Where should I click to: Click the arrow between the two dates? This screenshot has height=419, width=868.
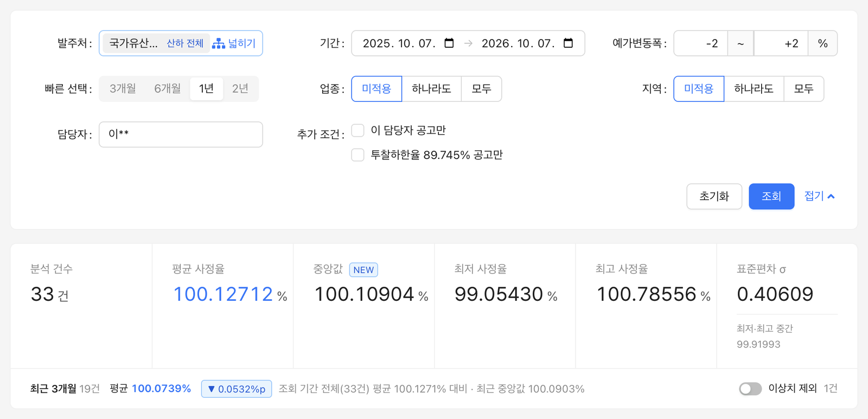[x=468, y=43]
